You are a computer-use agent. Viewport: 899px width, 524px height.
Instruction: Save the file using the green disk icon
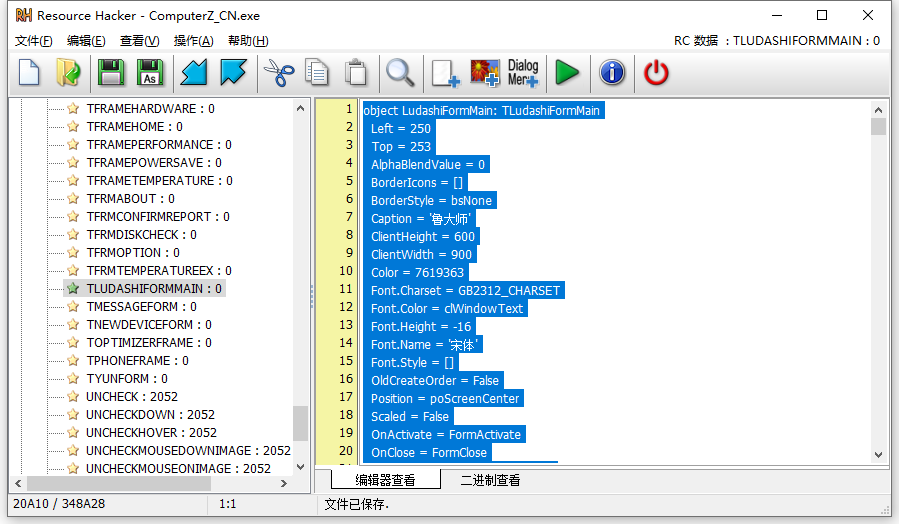[111, 73]
